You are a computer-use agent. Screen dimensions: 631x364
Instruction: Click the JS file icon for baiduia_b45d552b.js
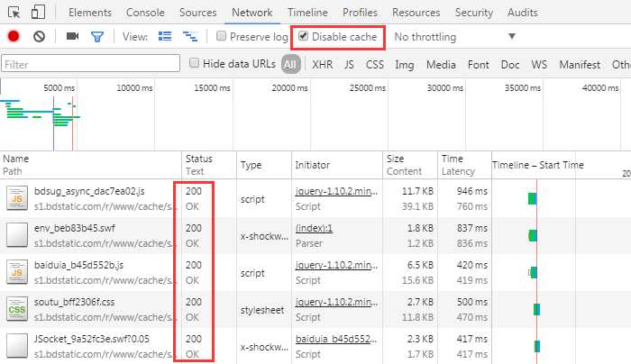click(x=17, y=272)
